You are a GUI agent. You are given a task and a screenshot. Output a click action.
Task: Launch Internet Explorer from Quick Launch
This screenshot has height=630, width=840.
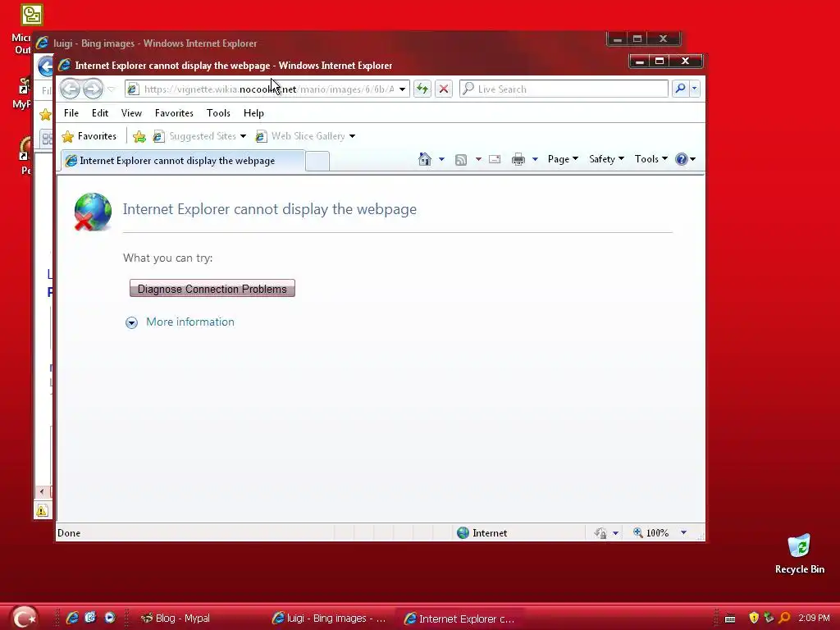[72, 618]
